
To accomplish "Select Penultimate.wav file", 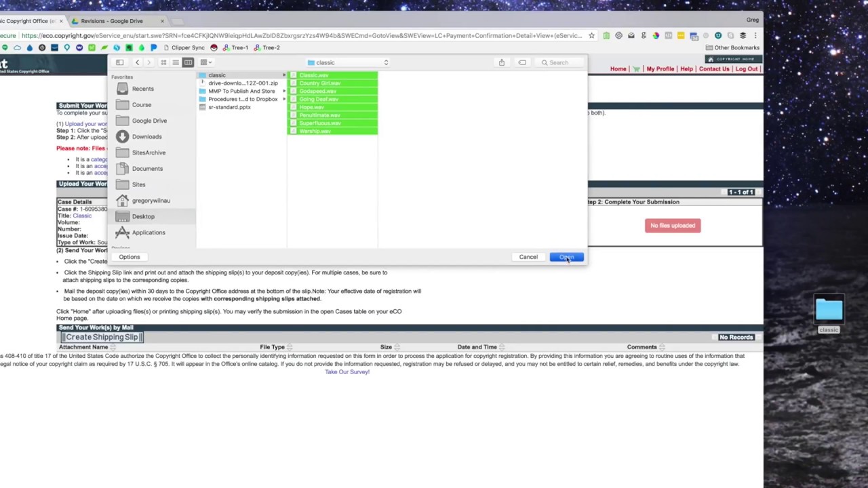I will (332, 115).
